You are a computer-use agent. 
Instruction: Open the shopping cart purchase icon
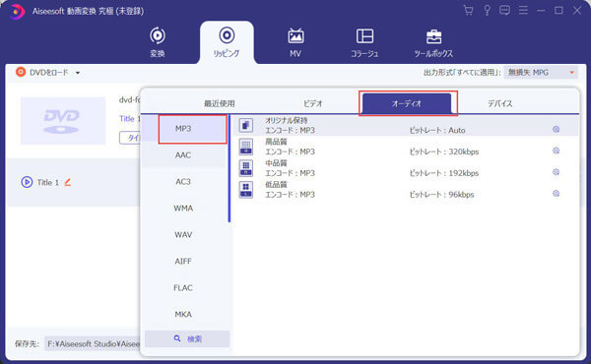pos(469,11)
